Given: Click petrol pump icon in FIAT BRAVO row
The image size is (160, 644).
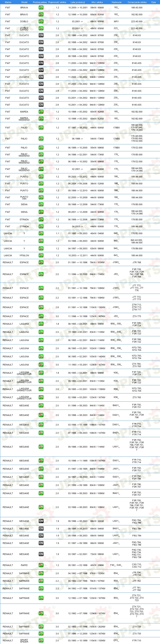Looking at the screenshot, I should tap(41, 14).
